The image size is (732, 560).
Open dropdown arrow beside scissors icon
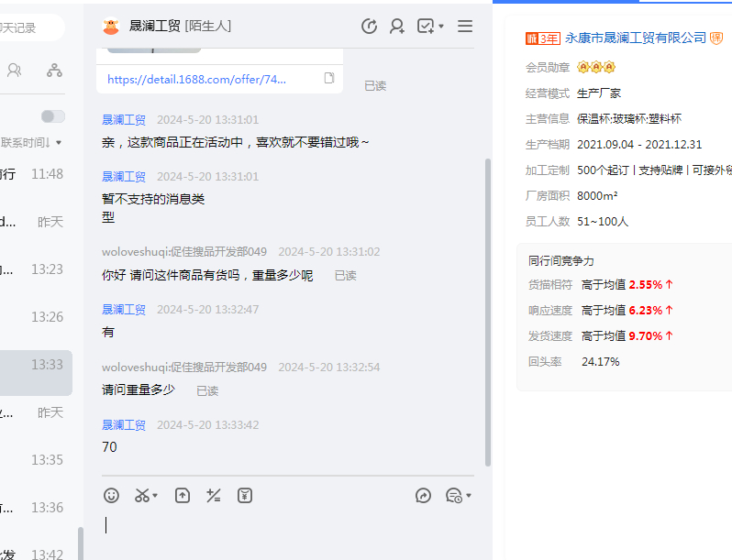155,496
